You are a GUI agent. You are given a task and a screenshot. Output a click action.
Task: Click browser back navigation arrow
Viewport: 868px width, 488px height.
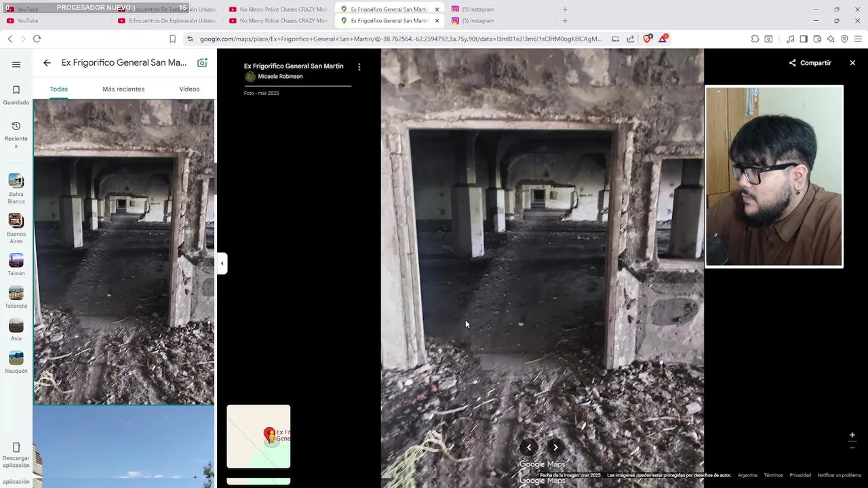pos(10,39)
